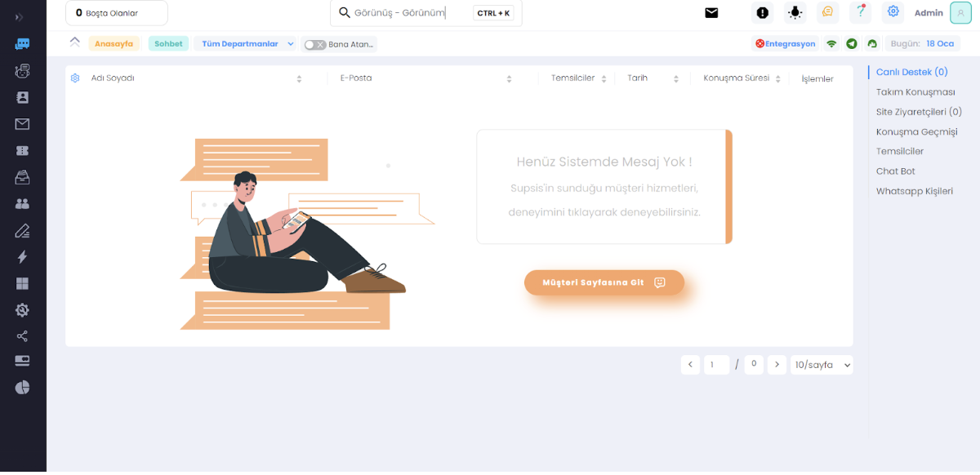Click the Henüz Sistemde Mesaj Yok message
The height and width of the screenshot is (475, 980).
tap(604, 162)
